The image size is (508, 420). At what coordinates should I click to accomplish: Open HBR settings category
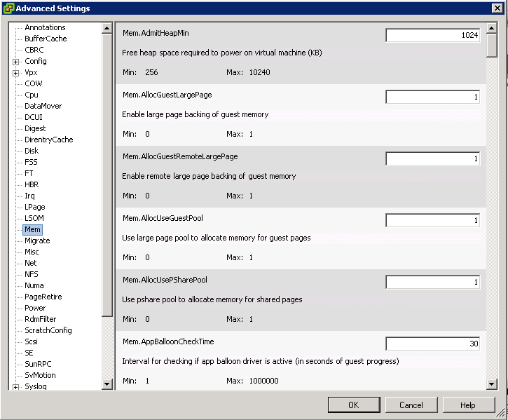(32, 184)
